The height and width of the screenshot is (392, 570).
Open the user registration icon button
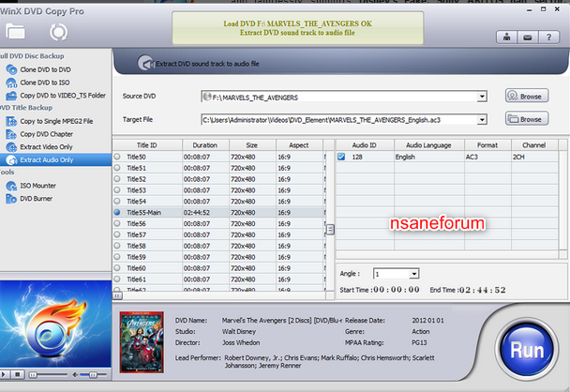(506, 38)
